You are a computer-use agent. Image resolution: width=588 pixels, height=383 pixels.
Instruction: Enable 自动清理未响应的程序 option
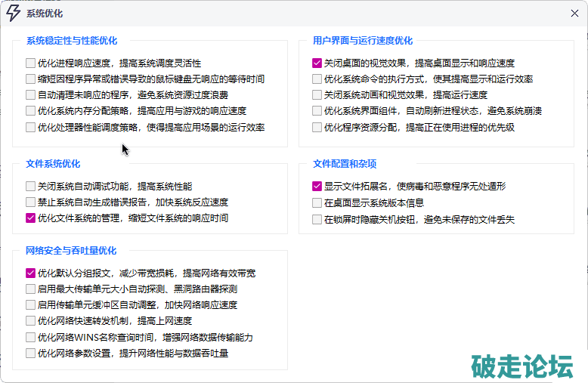[x=30, y=95]
